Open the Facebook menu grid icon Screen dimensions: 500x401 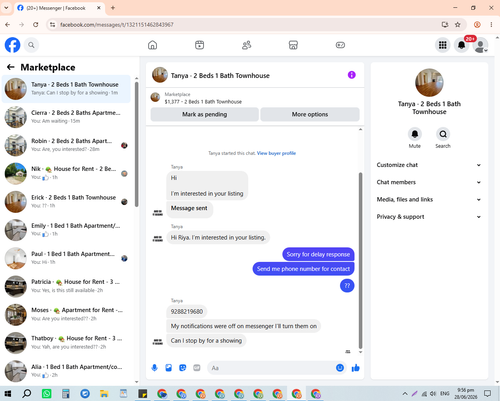(442, 45)
